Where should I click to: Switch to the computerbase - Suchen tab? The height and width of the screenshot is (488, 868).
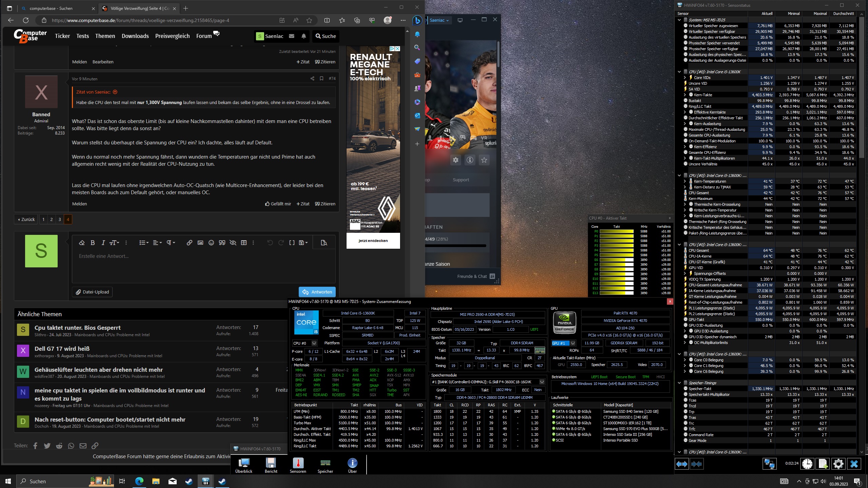tap(51, 8)
